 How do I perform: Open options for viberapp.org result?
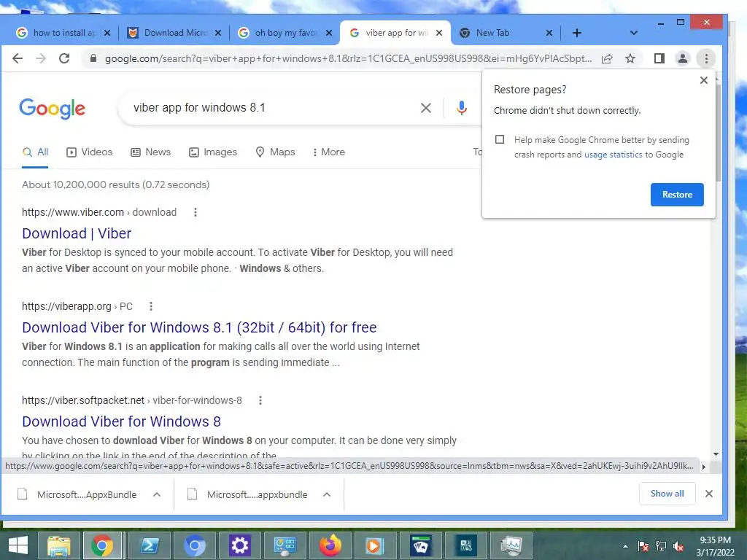pos(151,306)
